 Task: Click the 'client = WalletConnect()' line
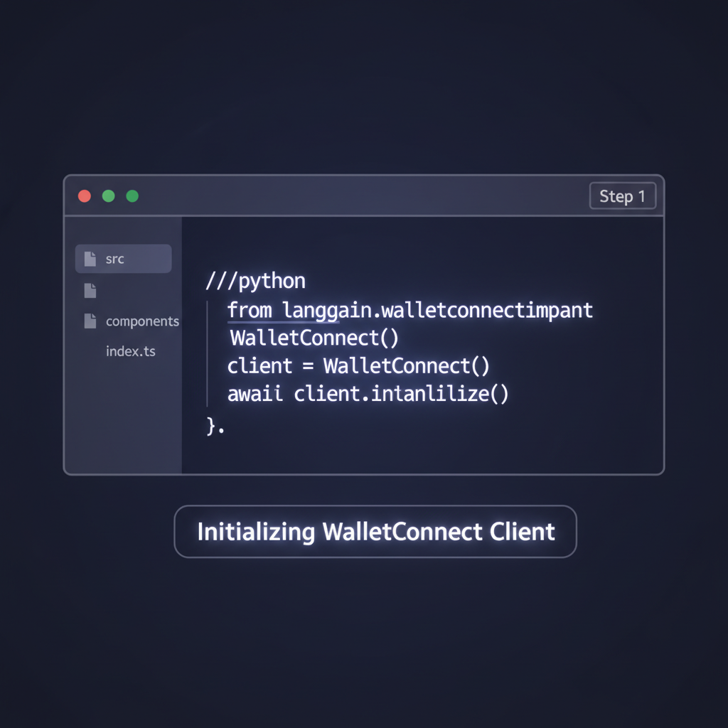tap(358, 366)
